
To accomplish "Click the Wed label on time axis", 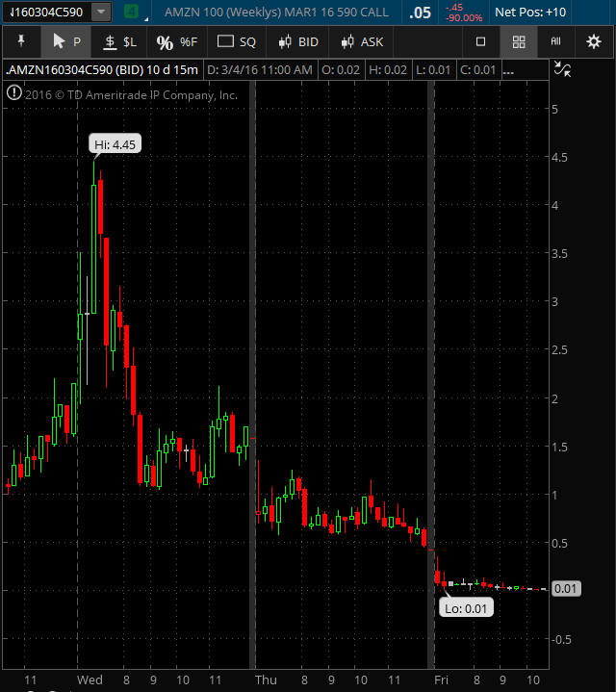I will (x=90, y=680).
